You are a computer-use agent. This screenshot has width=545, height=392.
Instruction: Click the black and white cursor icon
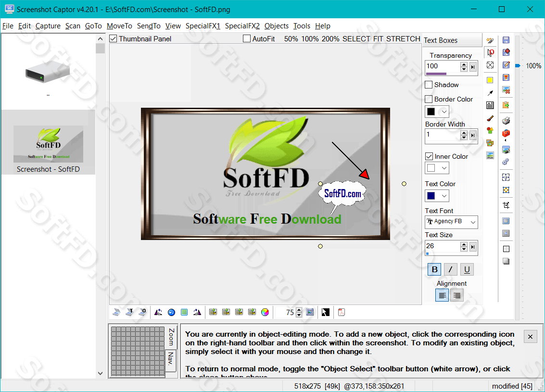(x=325, y=312)
